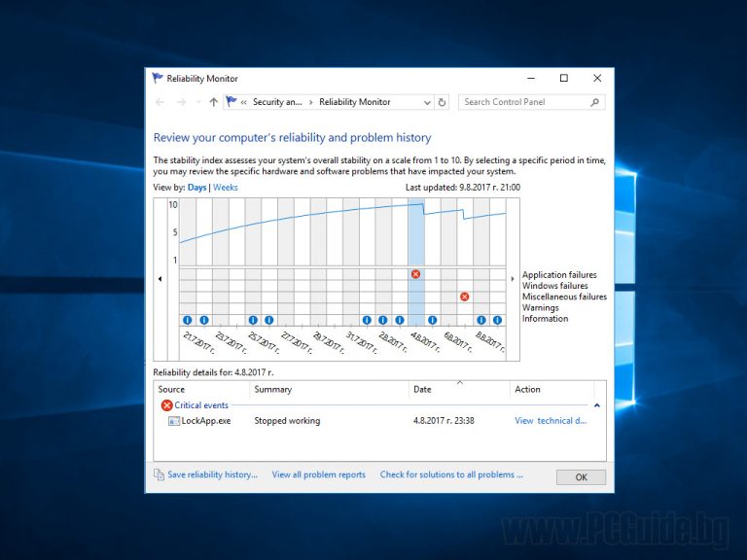747x560 pixels.
Task: Click the Search Control Panel field
Action: (x=532, y=102)
